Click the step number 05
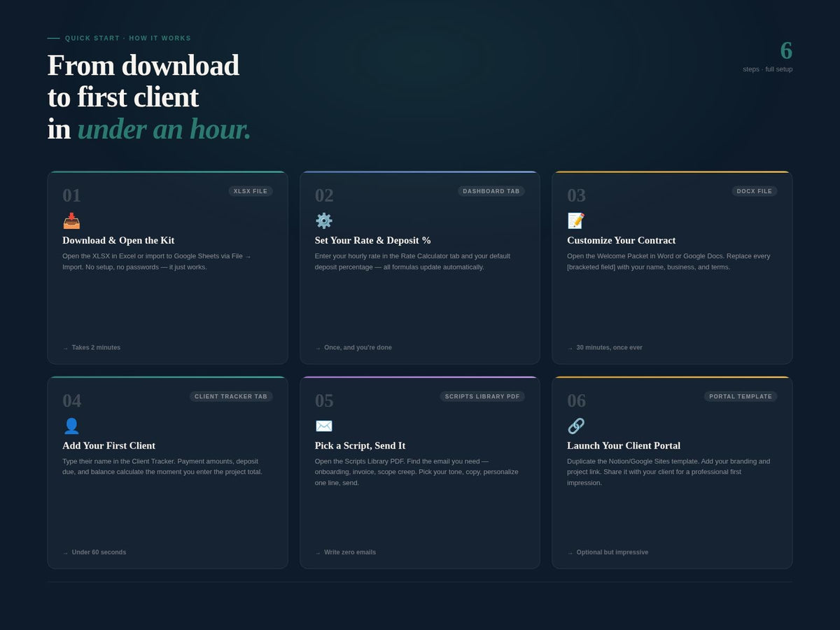The width and height of the screenshot is (840, 630). tap(324, 400)
